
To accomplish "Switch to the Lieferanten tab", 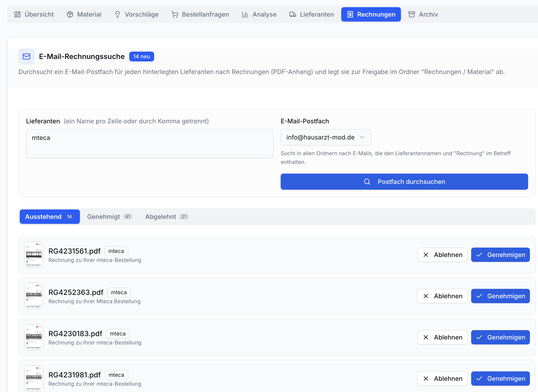I will (x=311, y=15).
